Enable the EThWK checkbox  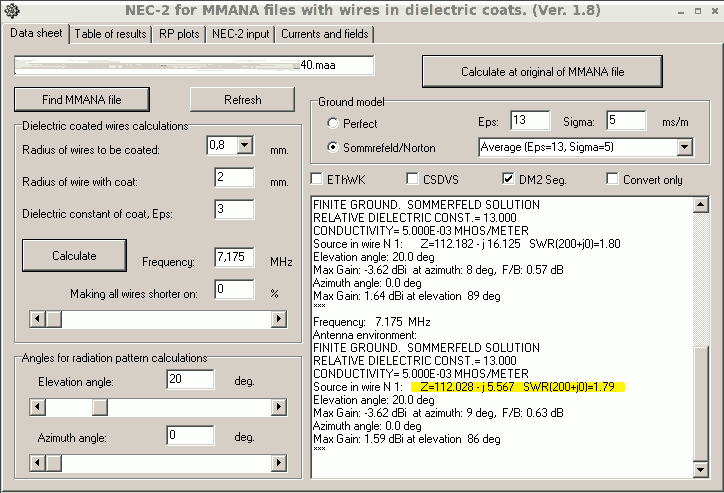317,179
